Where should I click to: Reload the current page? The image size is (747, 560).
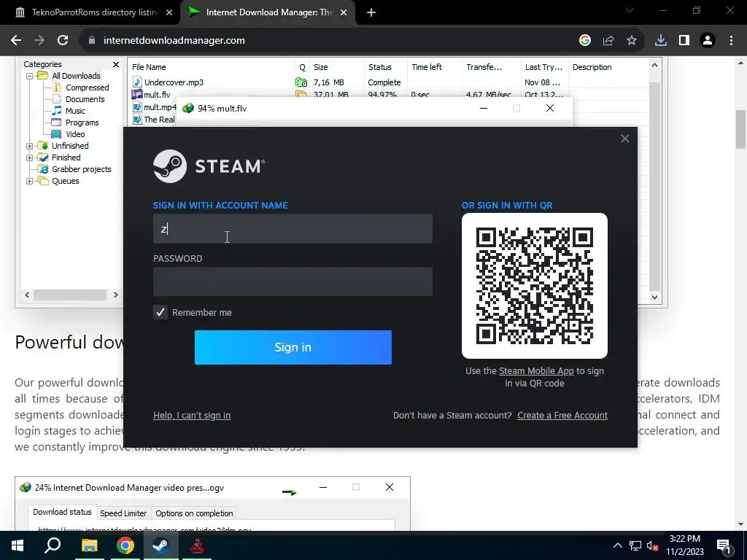click(x=63, y=40)
